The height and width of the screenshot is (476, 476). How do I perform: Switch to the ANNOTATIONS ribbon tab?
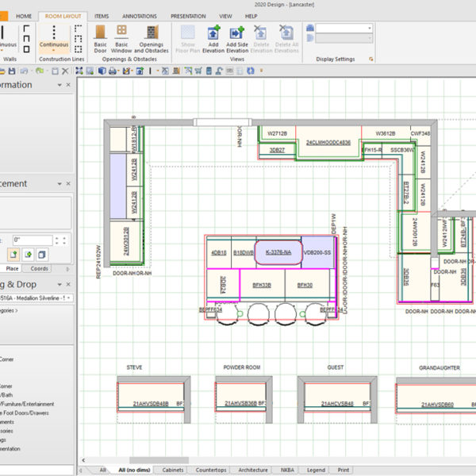140,16
